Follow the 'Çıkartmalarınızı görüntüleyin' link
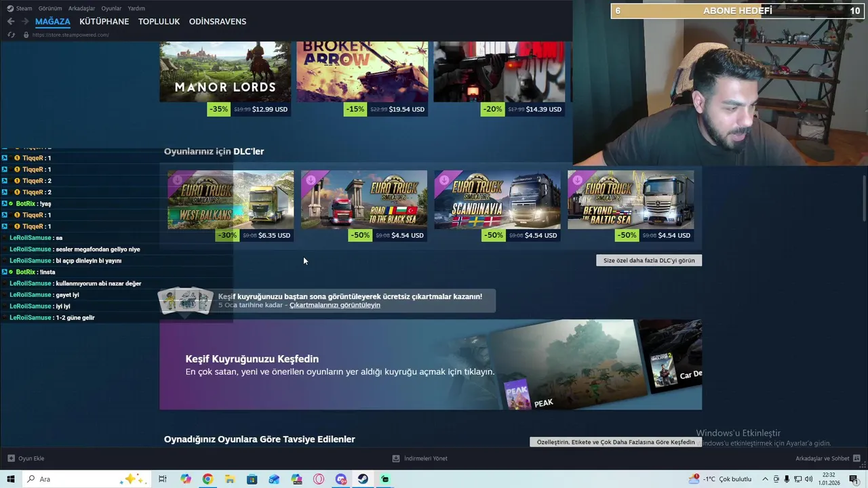The width and height of the screenshot is (868, 488). (x=335, y=305)
